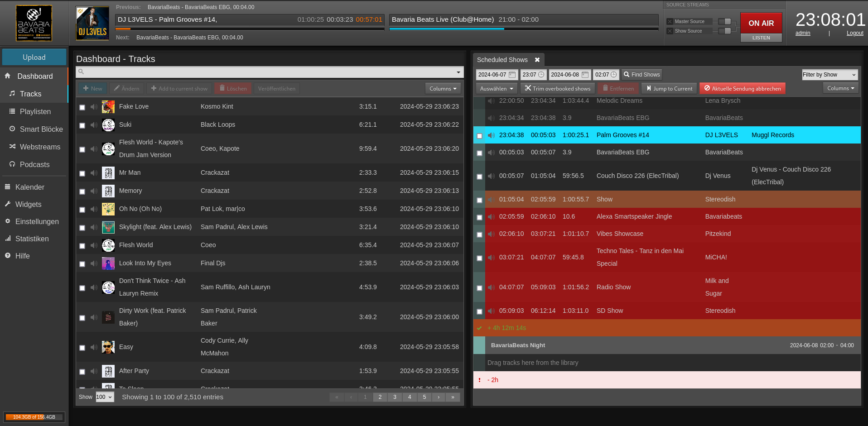Go to Kalender in the sidebar
The image size is (868, 426).
point(29,187)
